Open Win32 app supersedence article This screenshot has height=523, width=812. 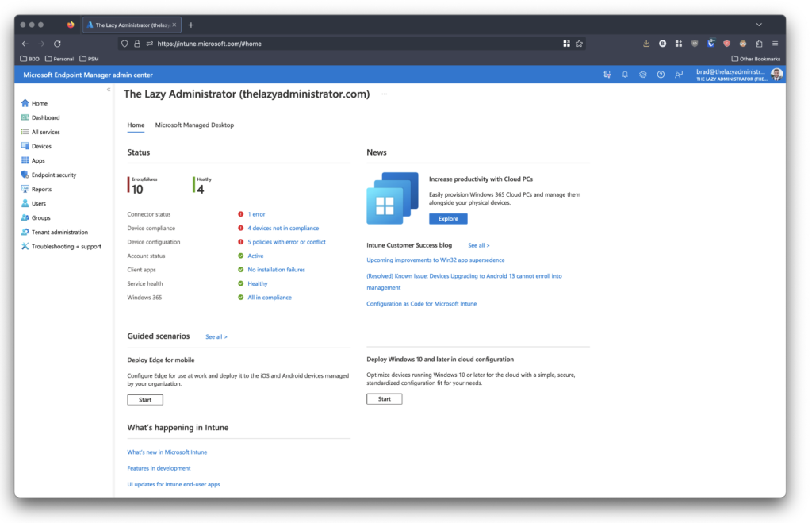435,260
